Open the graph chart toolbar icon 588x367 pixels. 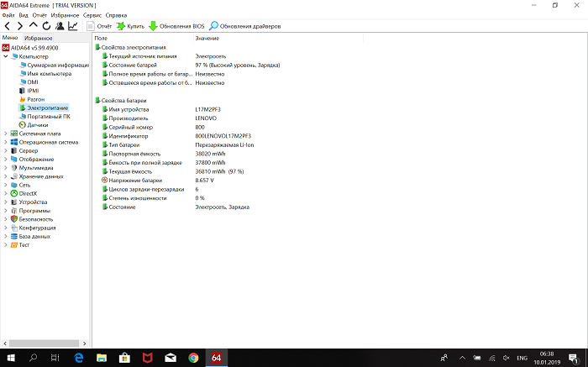[73, 26]
